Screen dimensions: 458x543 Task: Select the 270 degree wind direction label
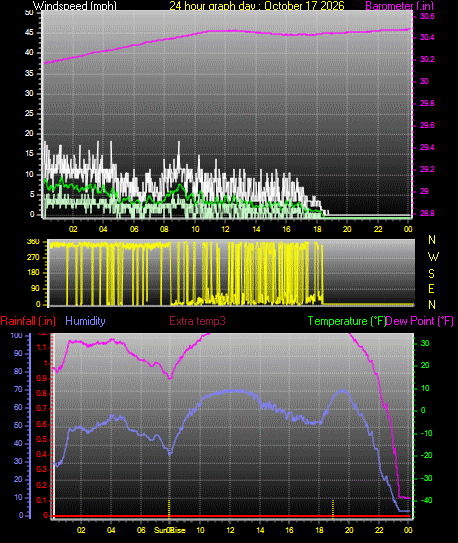pos(33,257)
